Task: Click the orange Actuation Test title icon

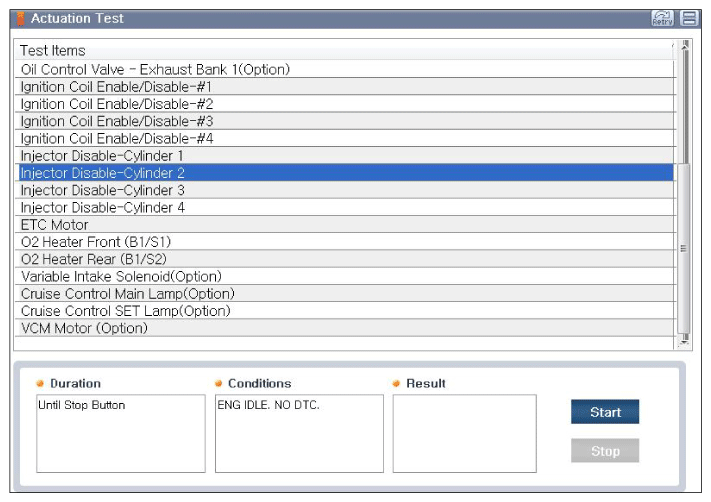Action: 20,19
